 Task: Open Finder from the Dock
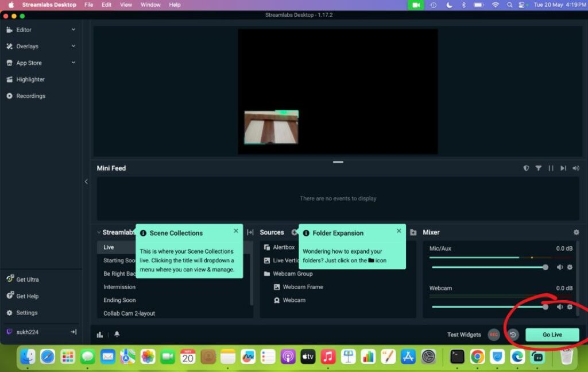28,356
